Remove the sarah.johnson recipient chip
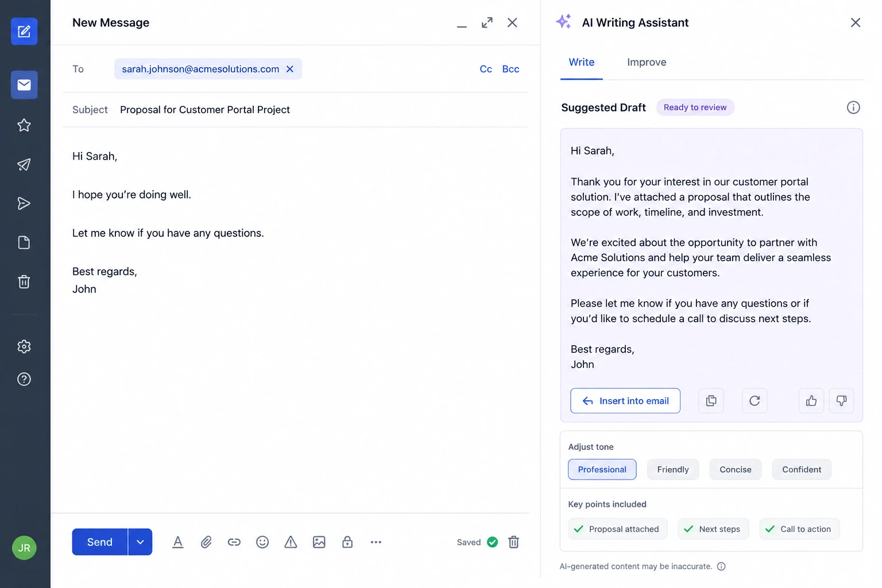Screen dimensions: 882x588 (x=290, y=69)
